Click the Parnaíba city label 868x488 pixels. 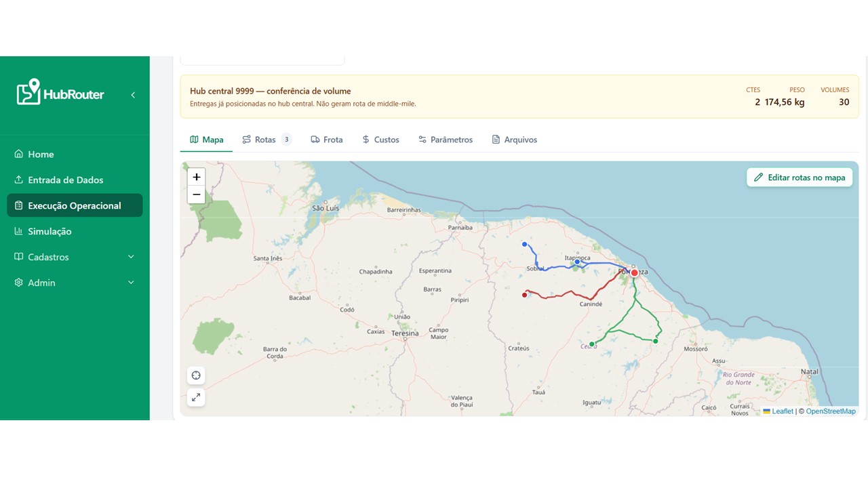click(460, 228)
